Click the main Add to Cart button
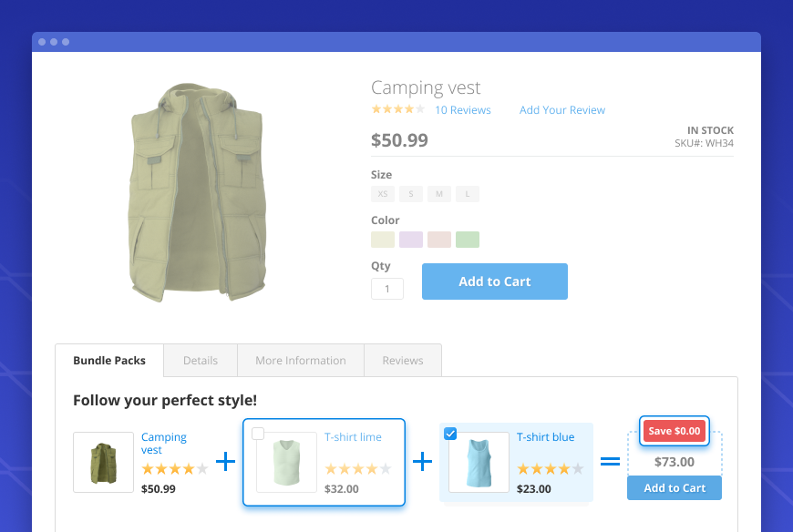The height and width of the screenshot is (532, 793). [495, 281]
